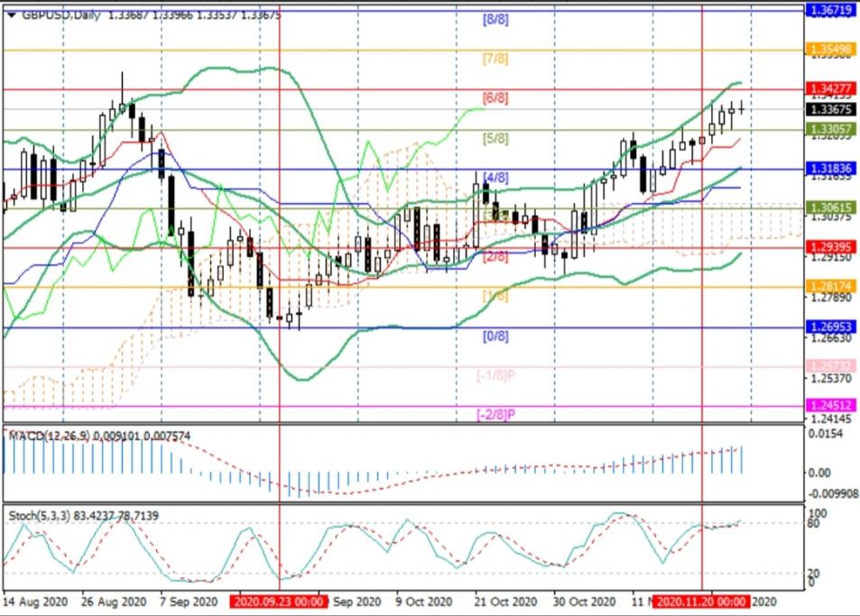Click the blue 1.36719 price label
860x616 pixels.
click(830, 9)
